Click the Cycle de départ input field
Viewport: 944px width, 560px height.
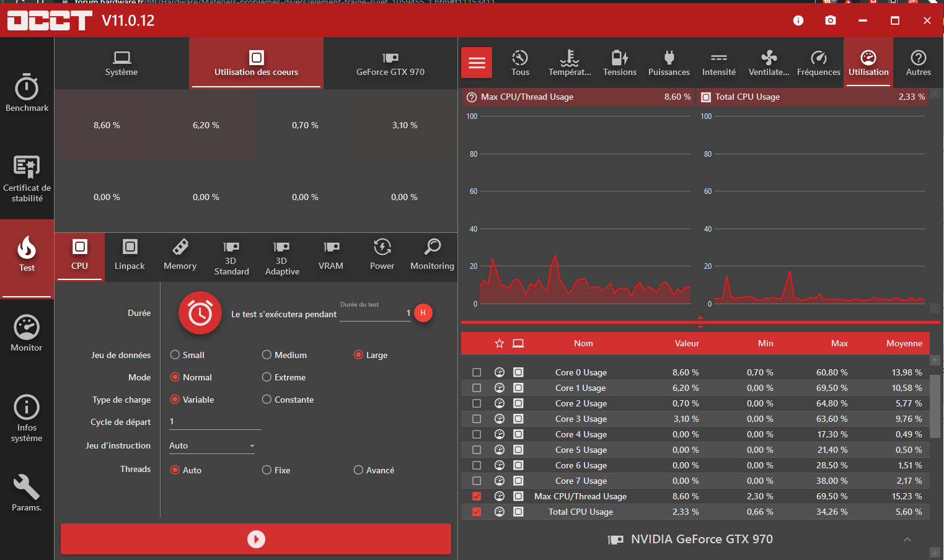[x=214, y=421]
